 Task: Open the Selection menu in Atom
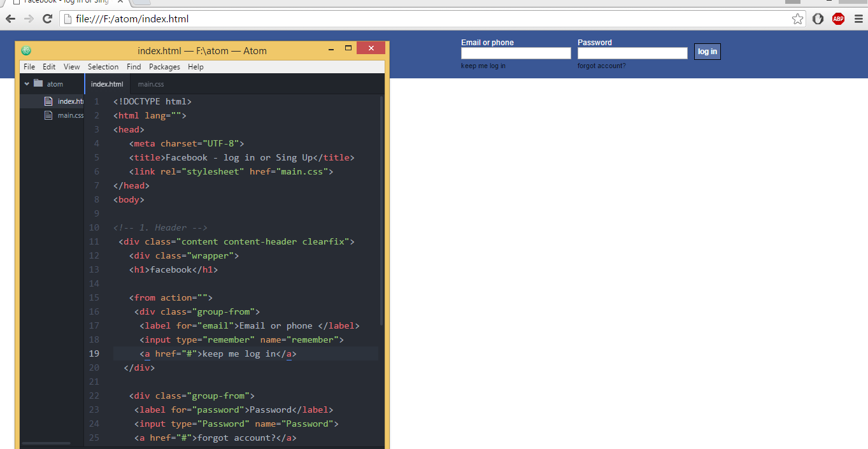pos(103,67)
